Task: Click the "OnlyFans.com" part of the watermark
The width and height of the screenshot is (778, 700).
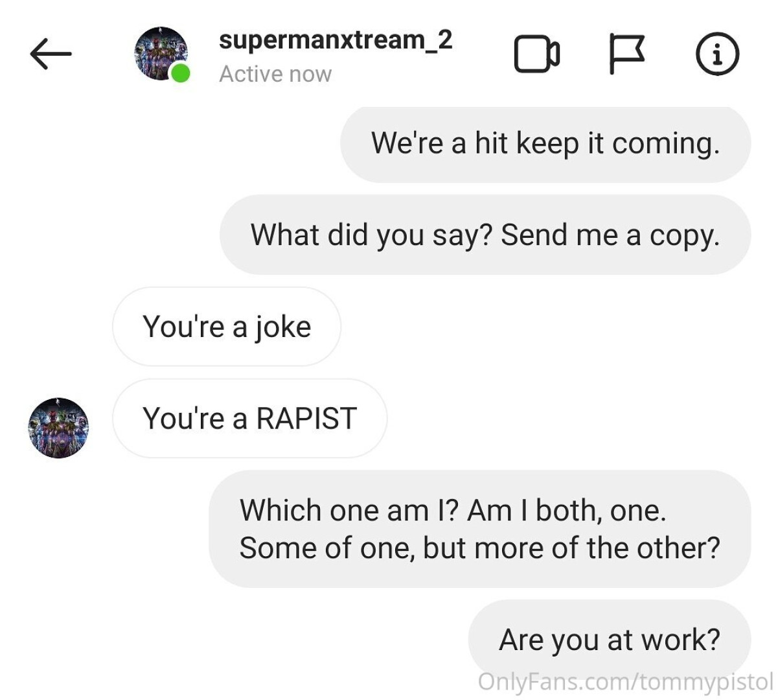Action: tap(555, 682)
